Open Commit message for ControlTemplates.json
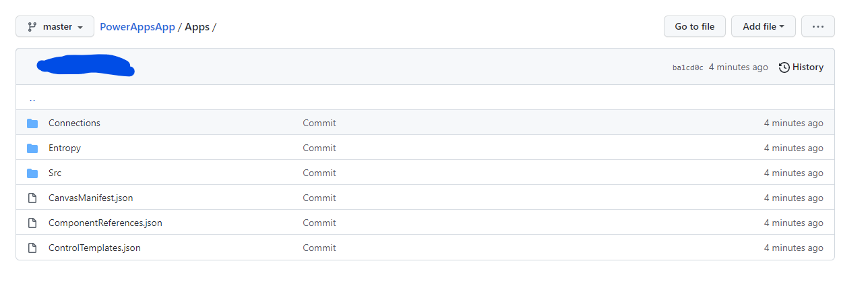The height and width of the screenshot is (282, 868). pos(319,248)
